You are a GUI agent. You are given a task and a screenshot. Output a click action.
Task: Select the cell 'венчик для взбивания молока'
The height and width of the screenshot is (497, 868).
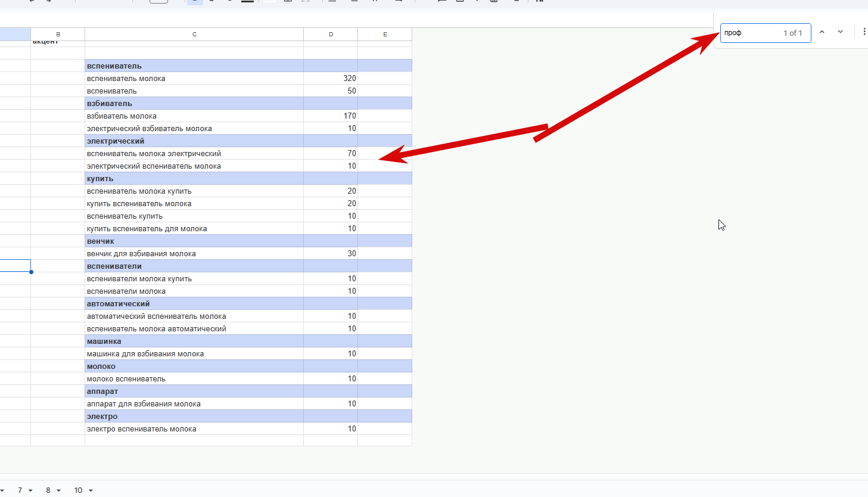(x=194, y=254)
